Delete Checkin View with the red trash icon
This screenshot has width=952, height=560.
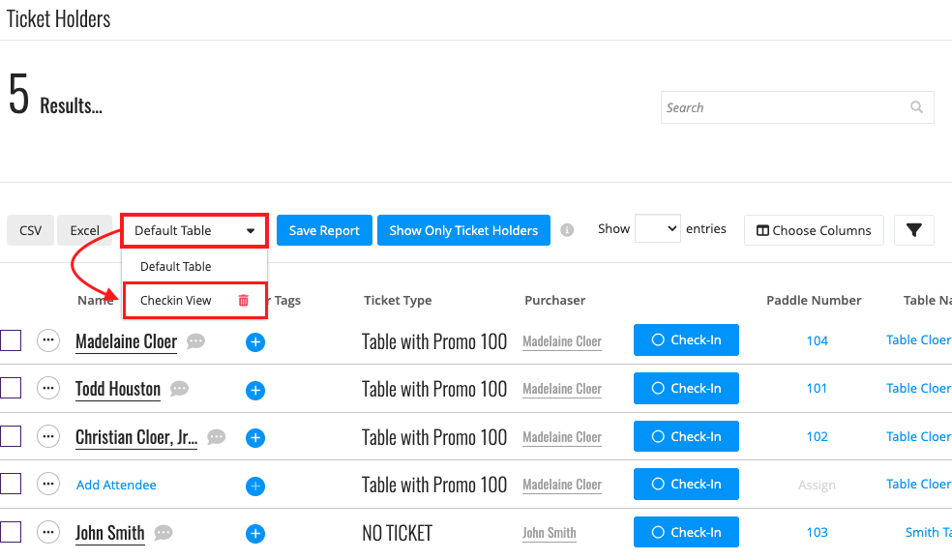pyautogui.click(x=244, y=301)
